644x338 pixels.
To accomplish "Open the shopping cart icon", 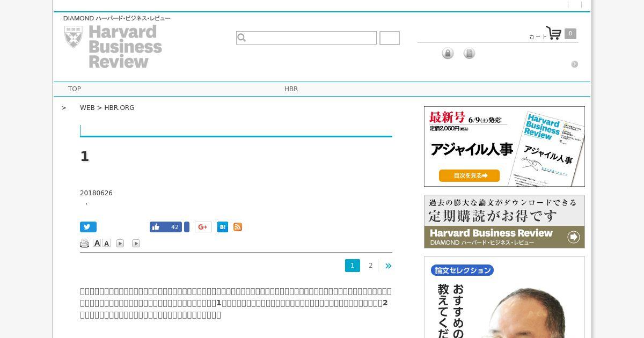I will [x=553, y=33].
